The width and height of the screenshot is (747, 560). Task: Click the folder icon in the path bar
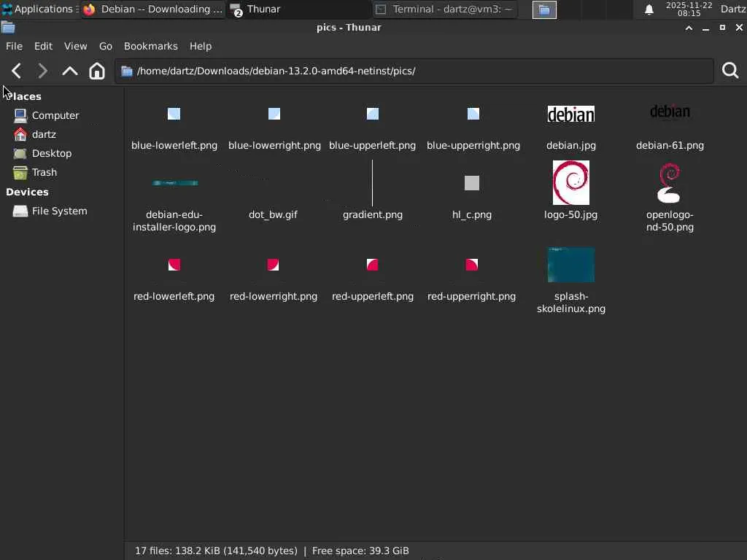(x=126, y=71)
